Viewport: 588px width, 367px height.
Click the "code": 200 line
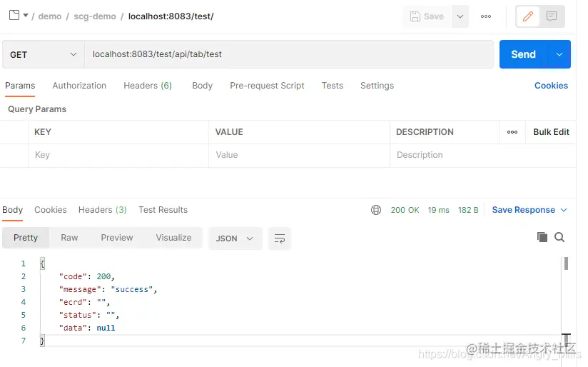click(x=87, y=277)
